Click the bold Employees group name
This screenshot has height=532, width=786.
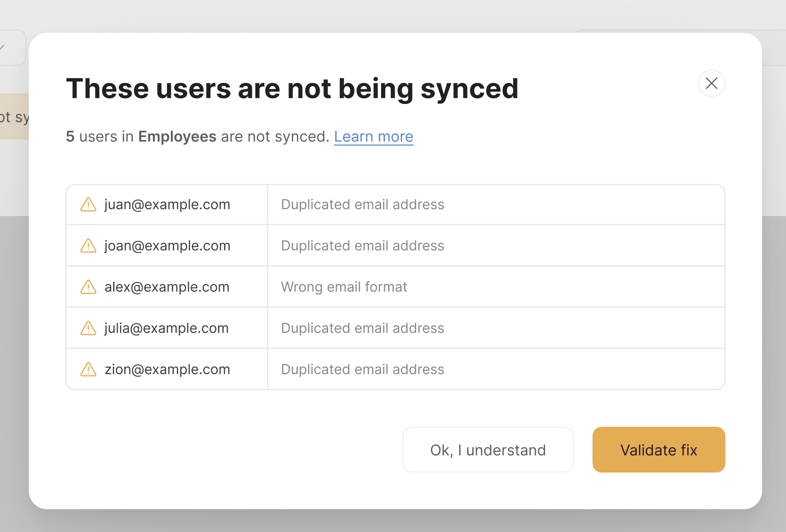[x=177, y=136]
